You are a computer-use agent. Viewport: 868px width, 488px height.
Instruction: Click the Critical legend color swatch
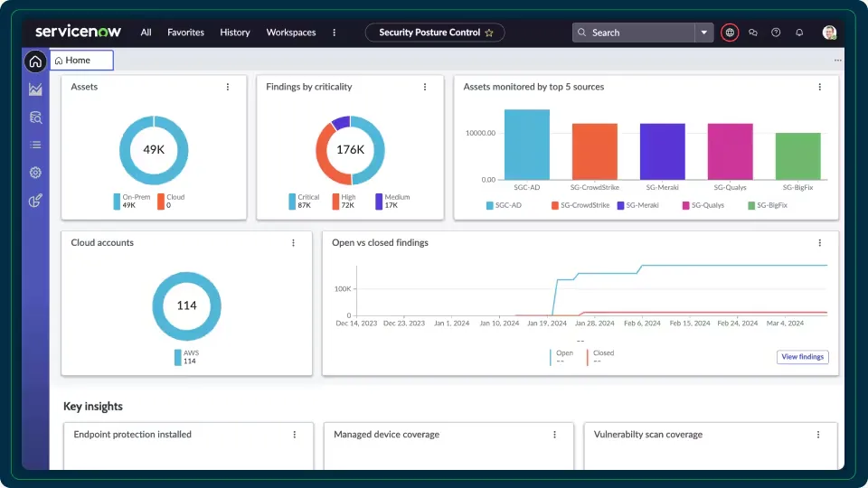pyautogui.click(x=292, y=202)
